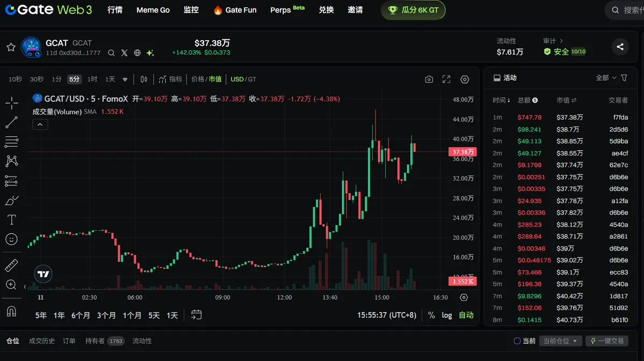
Task: Switch to the 持有者 tab
Action: (104, 341)
